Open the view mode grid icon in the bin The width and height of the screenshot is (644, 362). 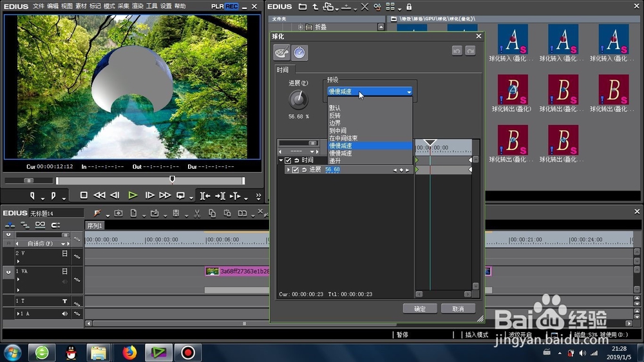pyautogui.click(x=390, y=6)
